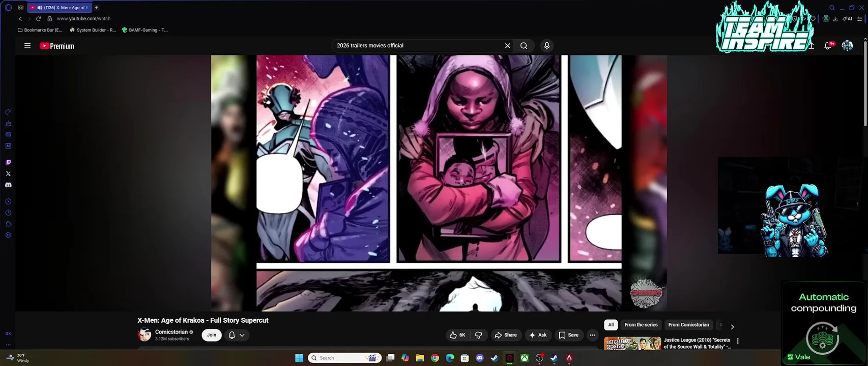Open the Justice League "Secrets of the Source Wall" title
868x366 pixels.
(x=697, y=343)
